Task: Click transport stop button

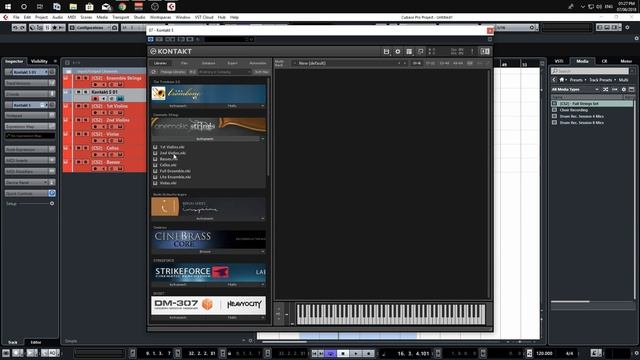Action: coord(343,353)
